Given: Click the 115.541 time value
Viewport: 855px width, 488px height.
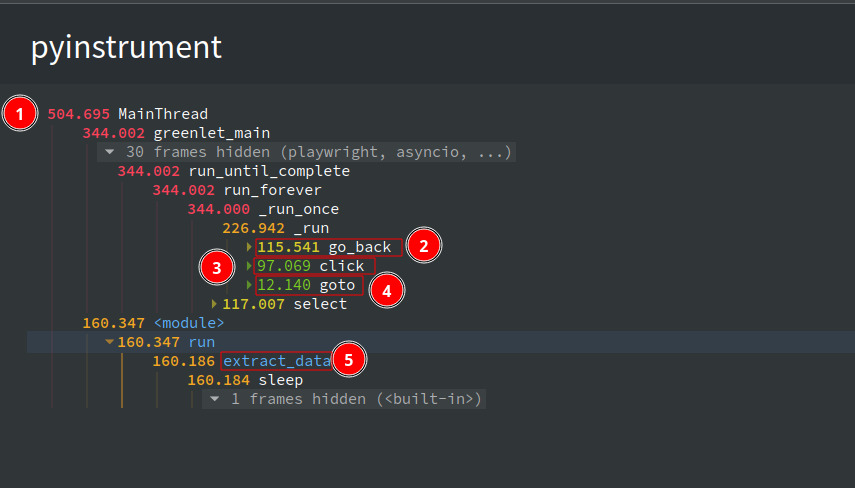Looking at the screenshot, I should tap(288, 247).
